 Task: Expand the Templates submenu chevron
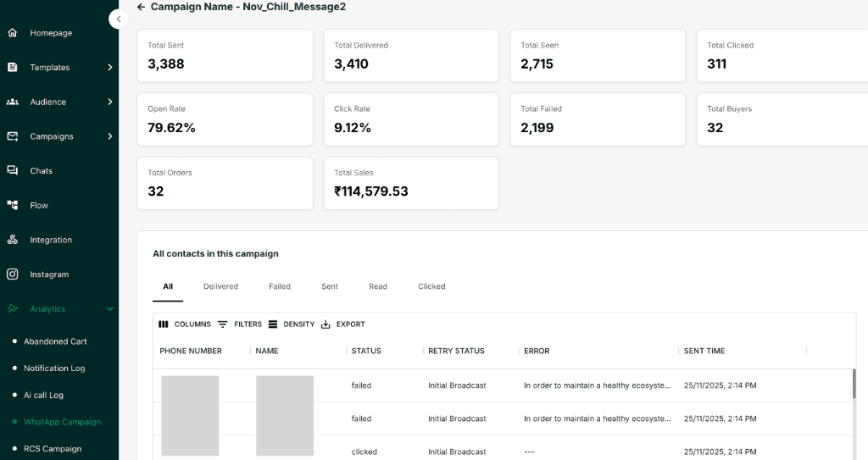pos(110,68)
